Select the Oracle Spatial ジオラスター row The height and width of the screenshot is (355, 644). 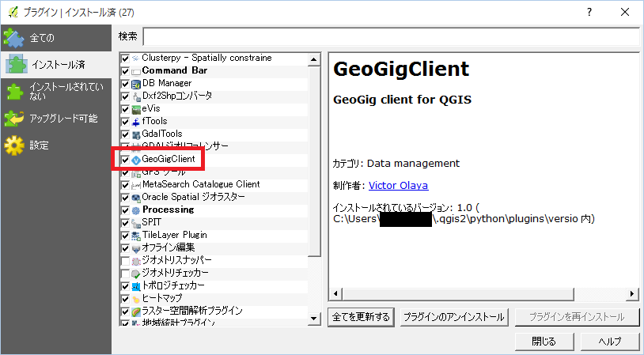tap(214, 198)
